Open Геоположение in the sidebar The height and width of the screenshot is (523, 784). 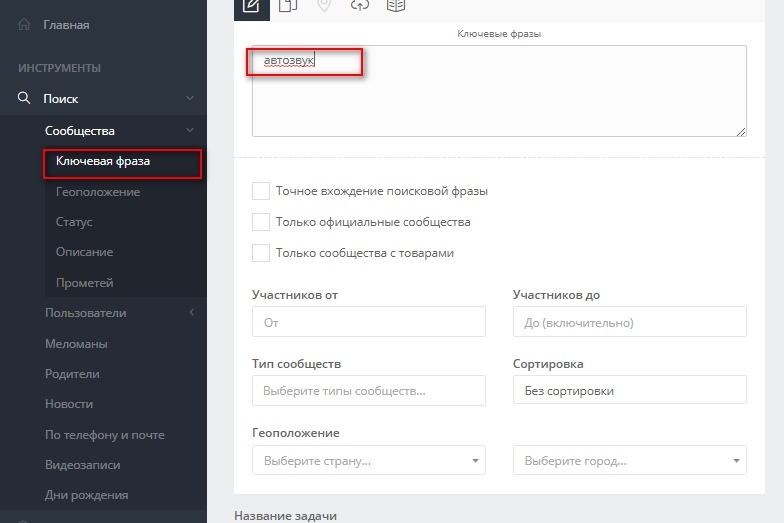(x=98, y=192)
